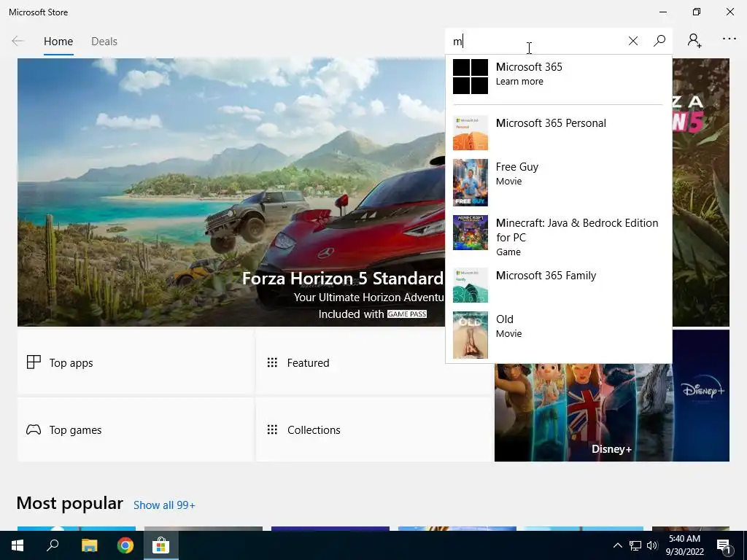Switch to the Deals tab
747x560 pixels.
pos(104,42)
